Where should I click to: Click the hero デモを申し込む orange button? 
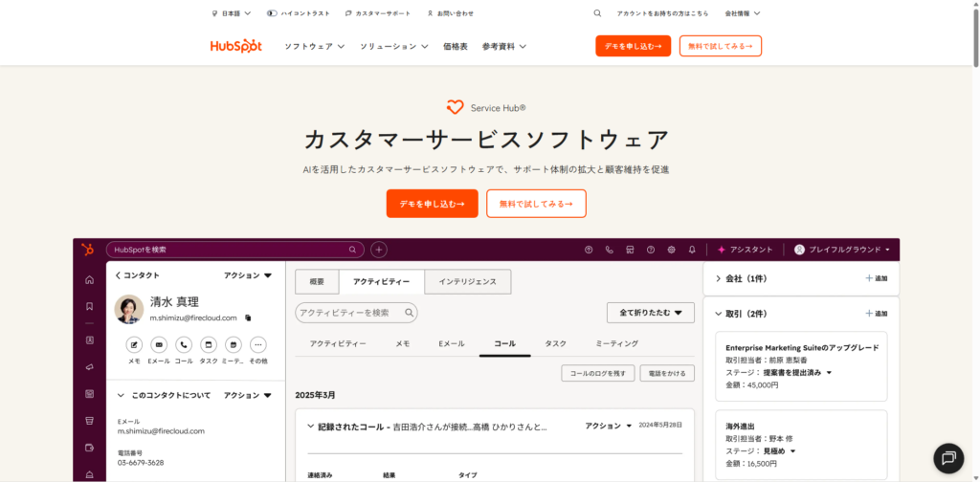coord(432,204)
